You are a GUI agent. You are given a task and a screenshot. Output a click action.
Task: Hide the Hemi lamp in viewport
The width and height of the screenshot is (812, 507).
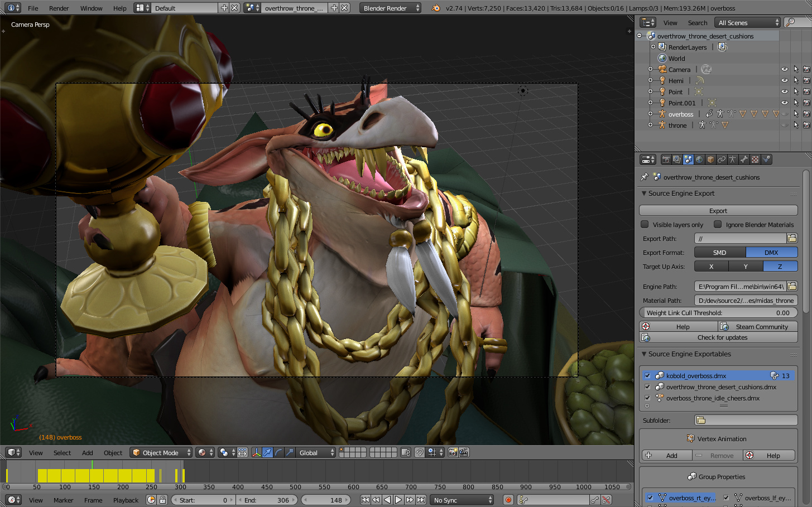[x=784, y=80]
